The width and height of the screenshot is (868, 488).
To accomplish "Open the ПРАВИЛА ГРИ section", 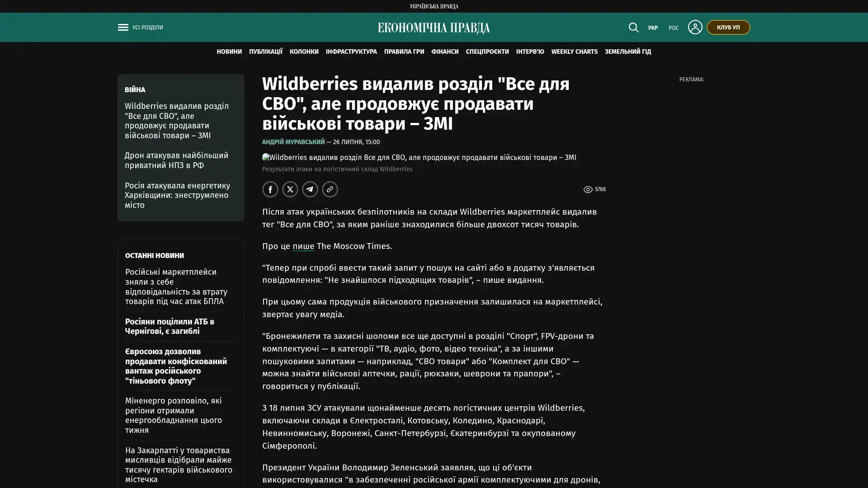I will point(404,52).
